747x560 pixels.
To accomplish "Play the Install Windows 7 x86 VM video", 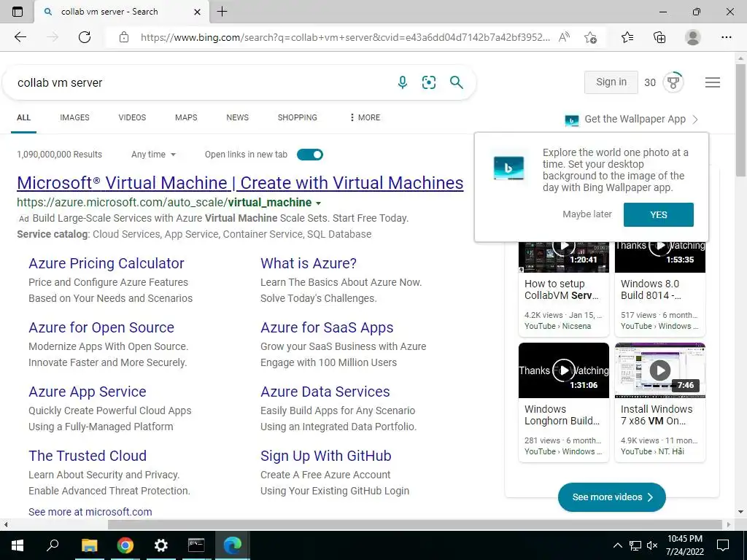I will [659, 370].
